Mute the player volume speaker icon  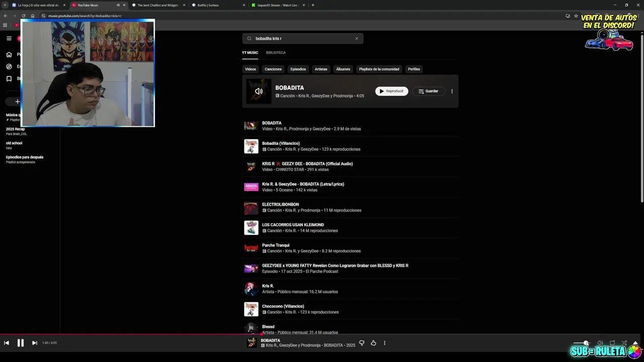point(600,343)
